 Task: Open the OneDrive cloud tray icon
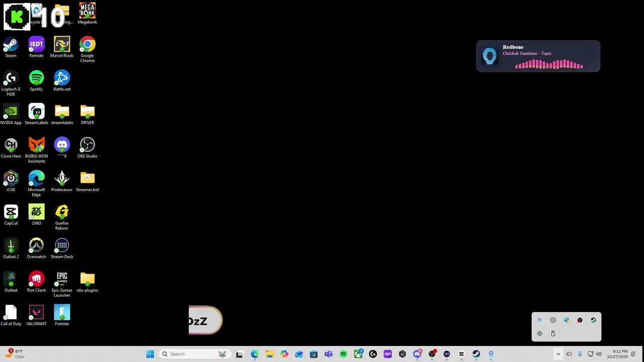569,354
